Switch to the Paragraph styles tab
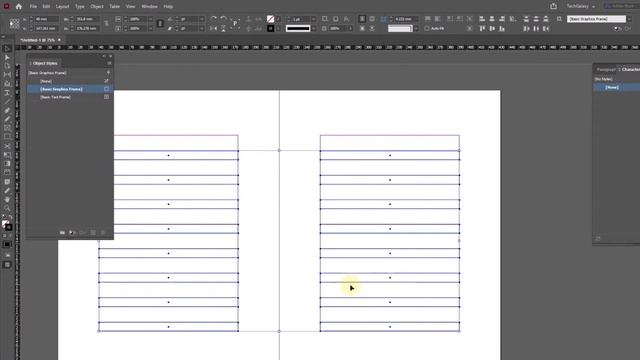The width and height of the screenshot is (640, 360). (606, 69)
